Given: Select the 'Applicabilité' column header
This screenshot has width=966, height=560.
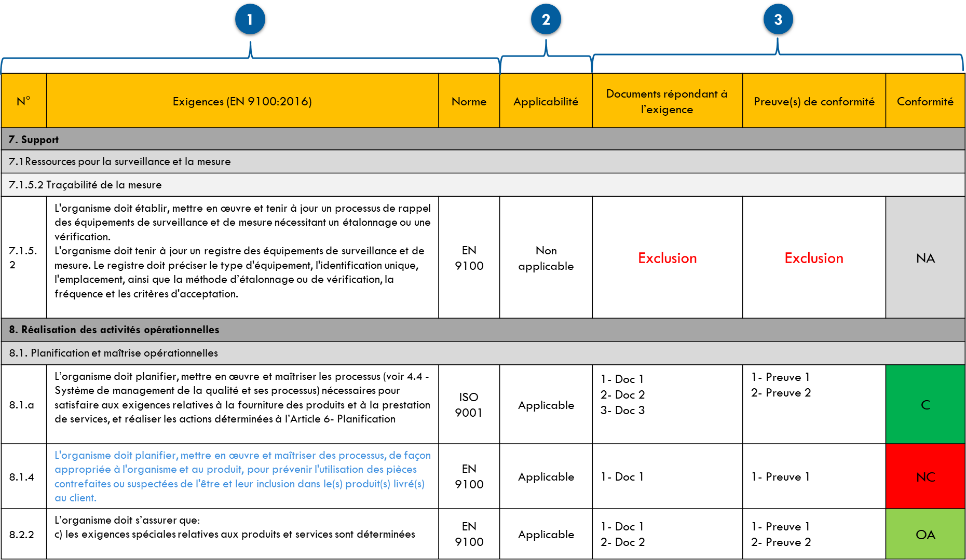Looking at the screenshot, I should (546, 101).
